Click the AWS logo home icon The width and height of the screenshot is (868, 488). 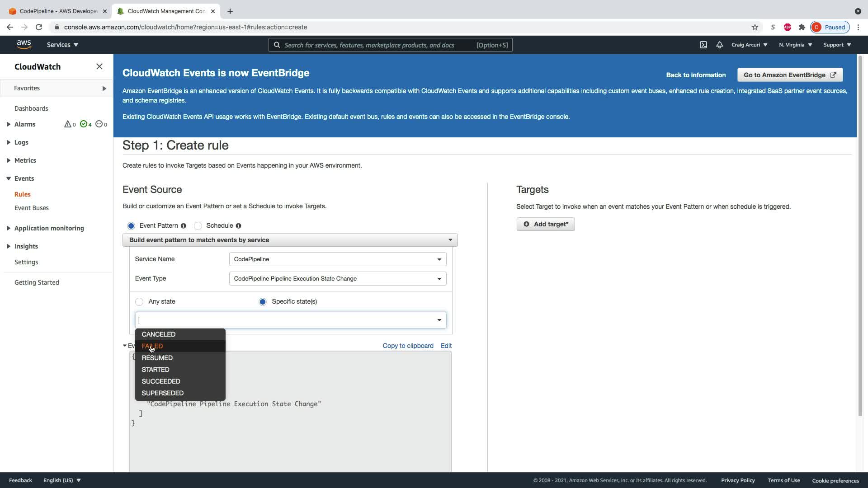(24, 44)
